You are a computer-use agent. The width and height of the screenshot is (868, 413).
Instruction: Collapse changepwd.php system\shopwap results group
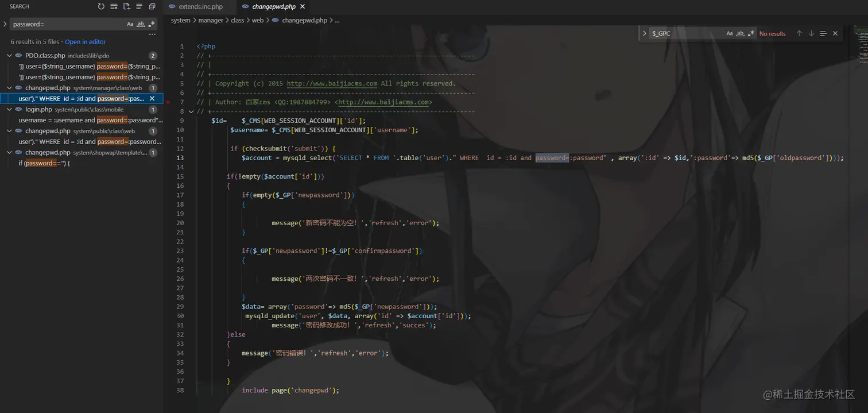[10, 152]
